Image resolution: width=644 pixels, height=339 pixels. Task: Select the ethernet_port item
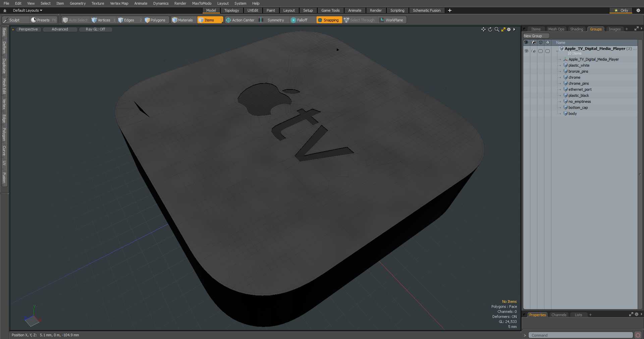580,89
